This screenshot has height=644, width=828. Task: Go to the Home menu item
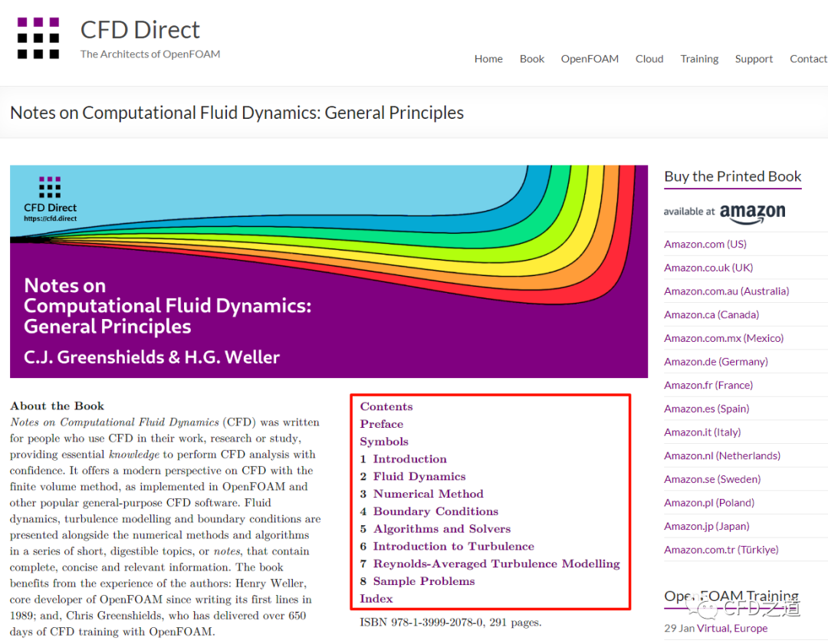(488, 58)
